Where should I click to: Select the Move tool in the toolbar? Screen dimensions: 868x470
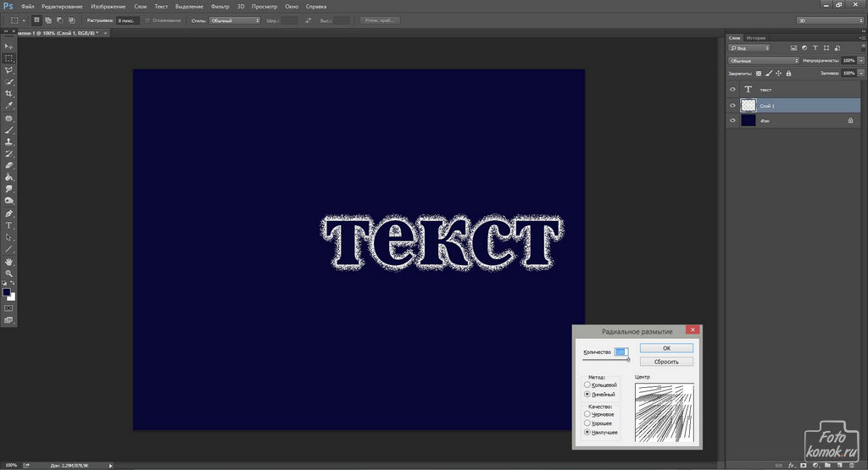pyautogui.click(x=9, y=46)
